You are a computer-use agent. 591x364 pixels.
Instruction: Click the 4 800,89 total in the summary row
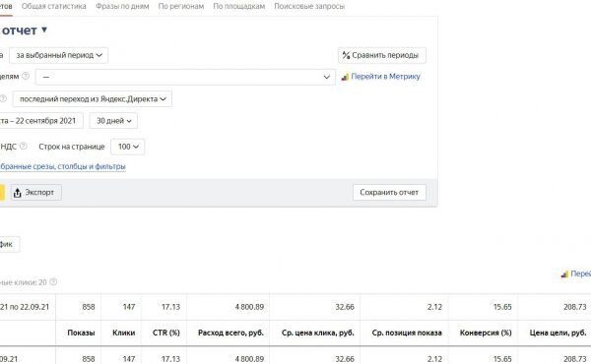click(x=249, y=307)
